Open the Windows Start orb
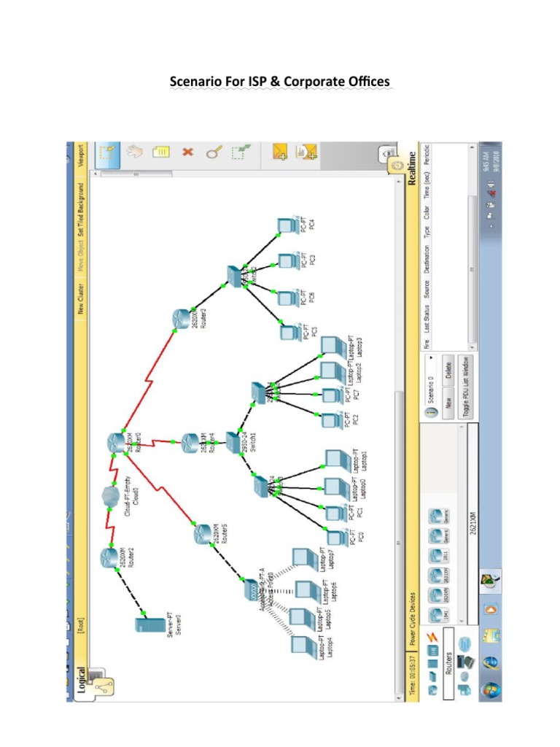Screen dimensions: 560x747 tap(490, 689)
